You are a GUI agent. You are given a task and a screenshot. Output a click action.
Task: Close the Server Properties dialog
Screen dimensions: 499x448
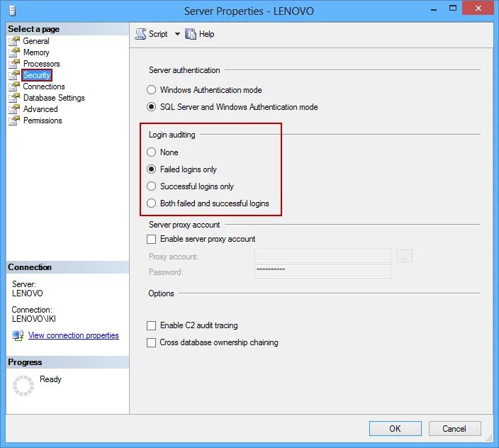pos(478,9)
